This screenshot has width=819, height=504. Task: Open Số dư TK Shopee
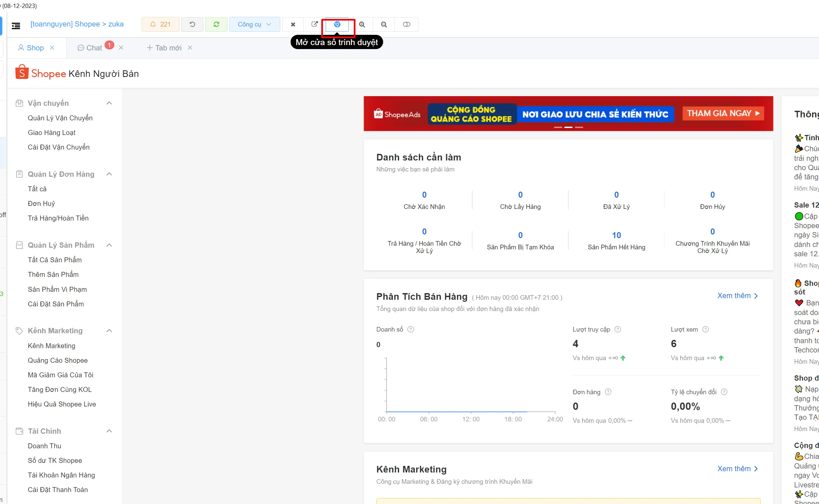[x=55, y=460]
